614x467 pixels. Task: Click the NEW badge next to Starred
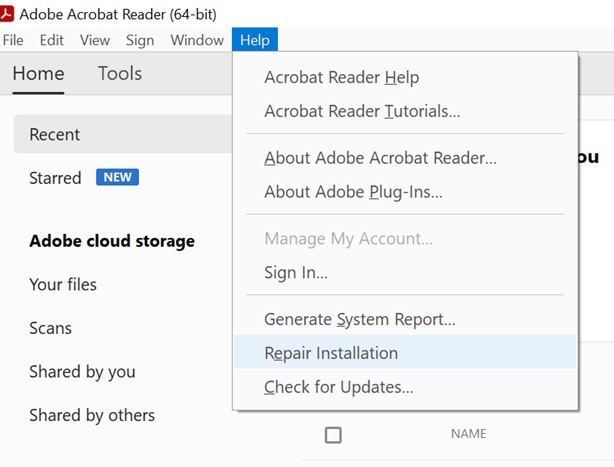tap(117, 177)
